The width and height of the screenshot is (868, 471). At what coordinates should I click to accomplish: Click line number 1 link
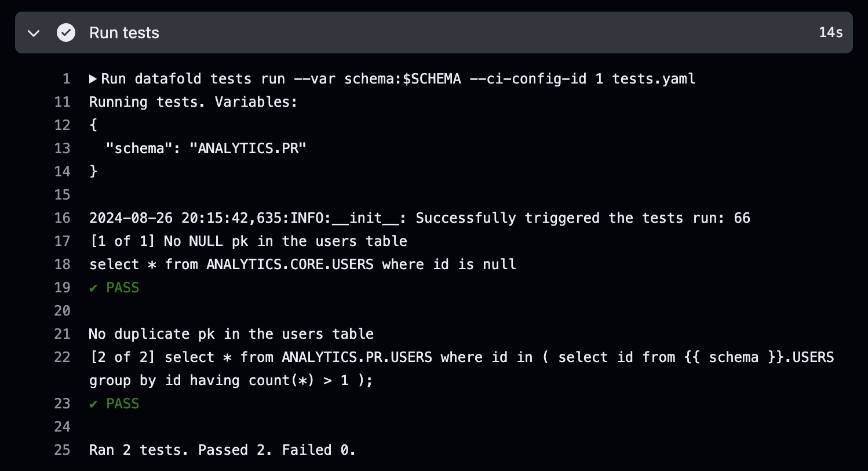[x=66, y=79]
